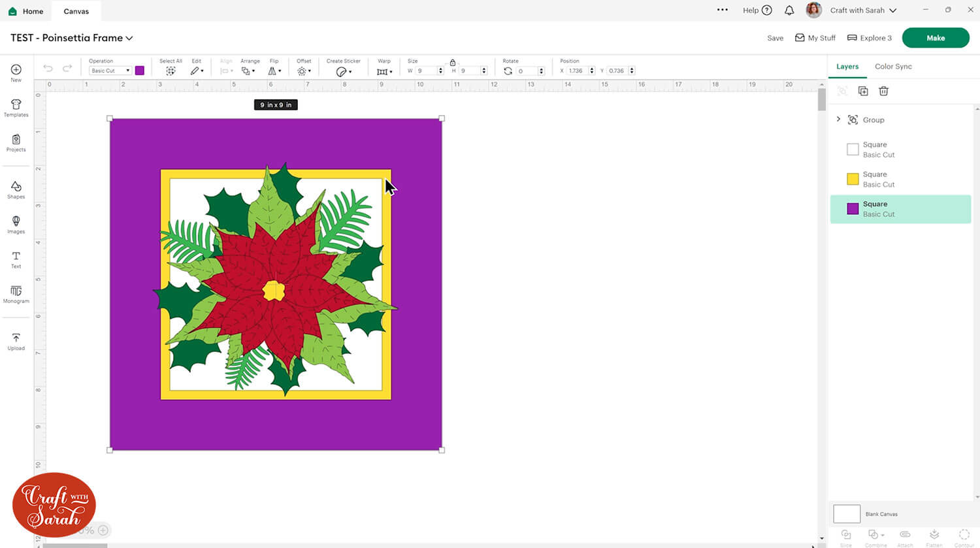Click the Upload icon in sidebar
This screenshot has width=980, height=548.
[x=16, y=341]
